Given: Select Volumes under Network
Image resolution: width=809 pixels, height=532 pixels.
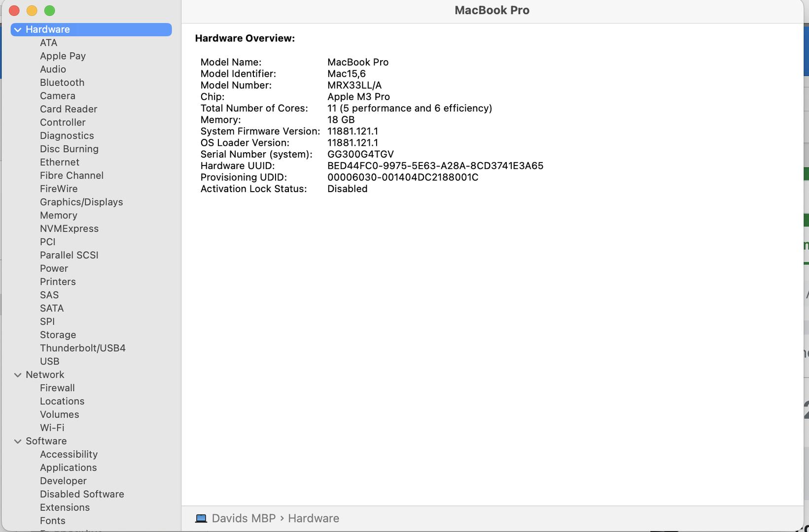Looking at the screenshot, I should pos(60,415).
